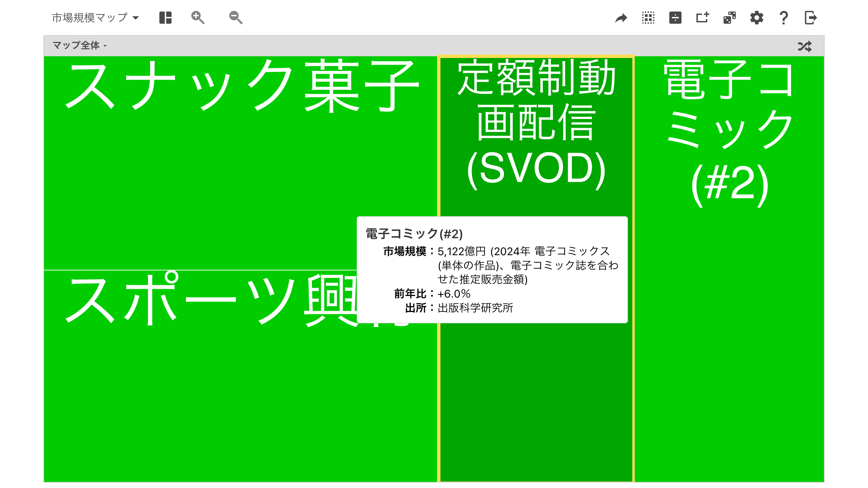This screenshot has height=488, width=868.
Task: Click the logout exit icon
Action: (811, 18)
